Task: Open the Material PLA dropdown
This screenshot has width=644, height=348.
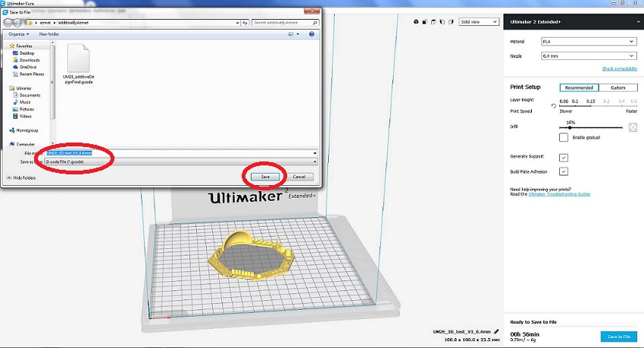Action: click(x=589, y=42)
